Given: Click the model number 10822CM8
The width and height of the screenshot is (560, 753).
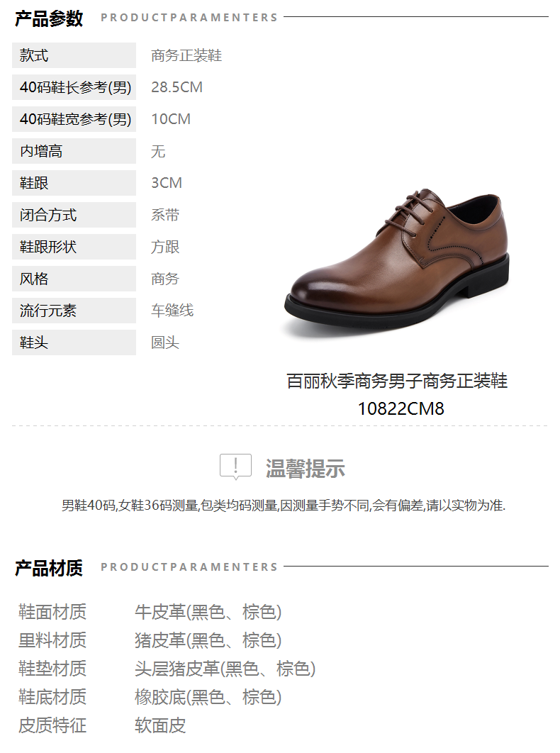Looking at the screenshot, I should (401, 408).
